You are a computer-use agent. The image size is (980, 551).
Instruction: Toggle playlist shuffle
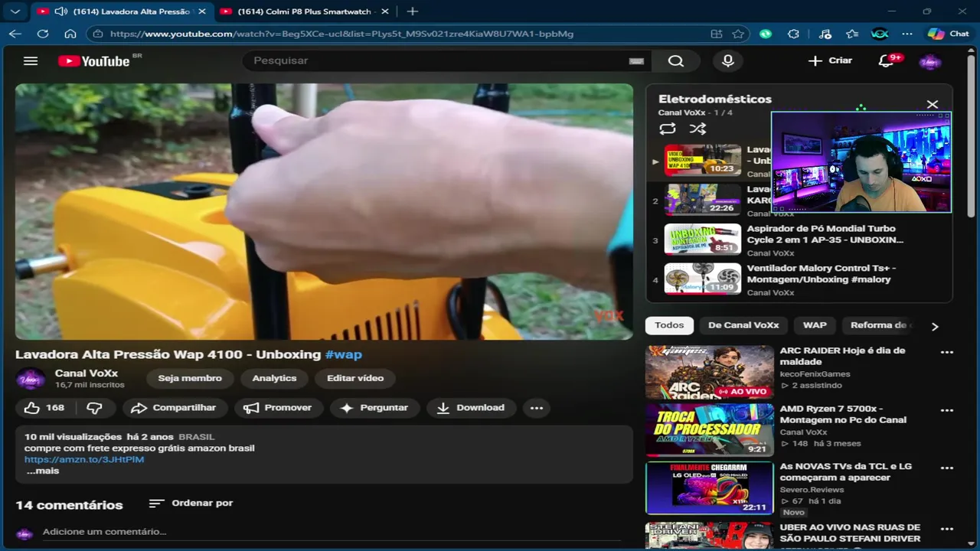point(697,129)
